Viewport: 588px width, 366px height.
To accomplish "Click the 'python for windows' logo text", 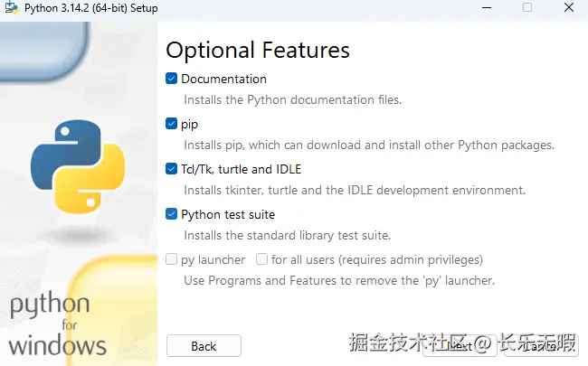I will (x=57, y=324).
